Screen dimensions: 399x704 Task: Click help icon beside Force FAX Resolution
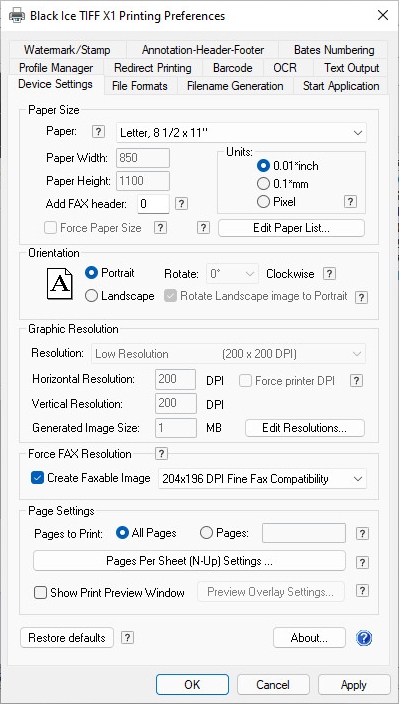coord(161,454)
